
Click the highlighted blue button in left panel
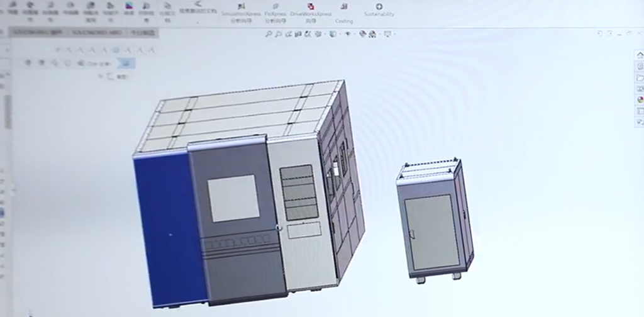point(126,63)
